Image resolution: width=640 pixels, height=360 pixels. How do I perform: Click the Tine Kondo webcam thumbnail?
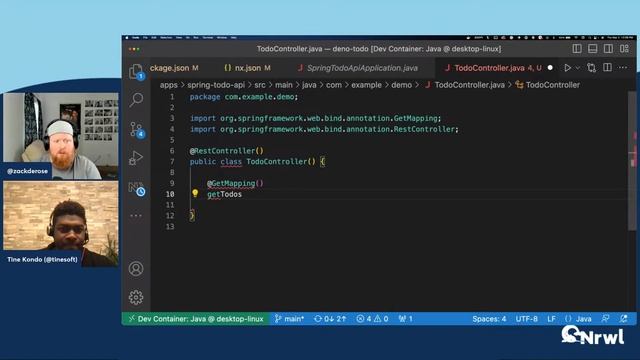61,224
